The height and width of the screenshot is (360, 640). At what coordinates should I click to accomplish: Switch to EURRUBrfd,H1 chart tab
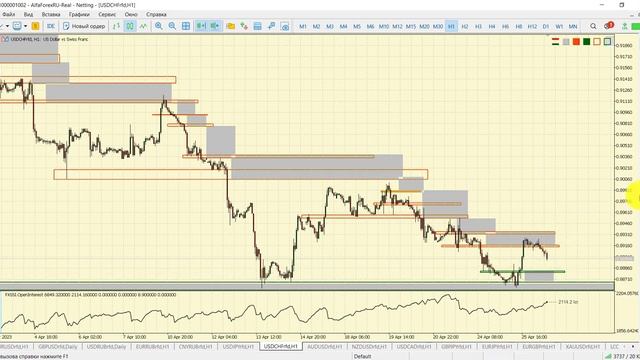click(152, 347)
